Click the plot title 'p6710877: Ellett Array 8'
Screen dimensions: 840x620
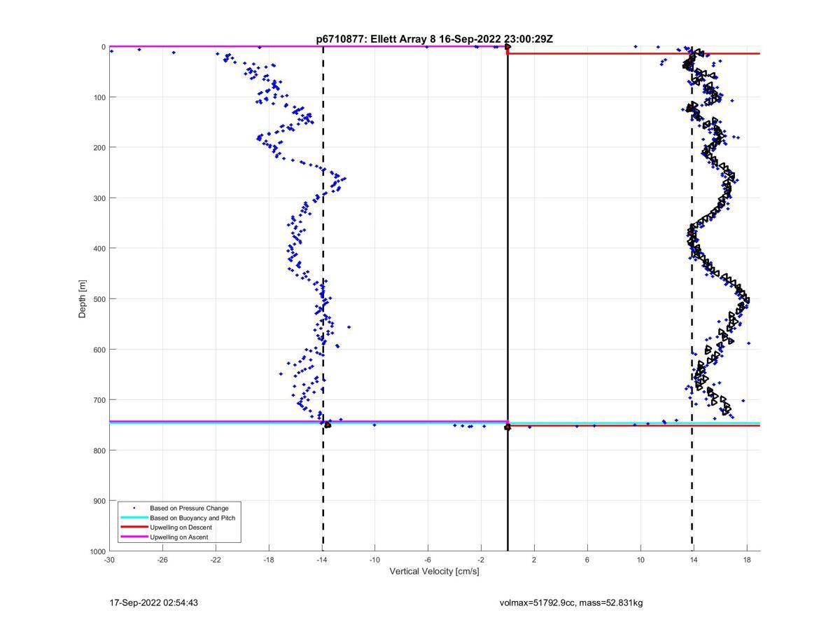coord(376,39)
